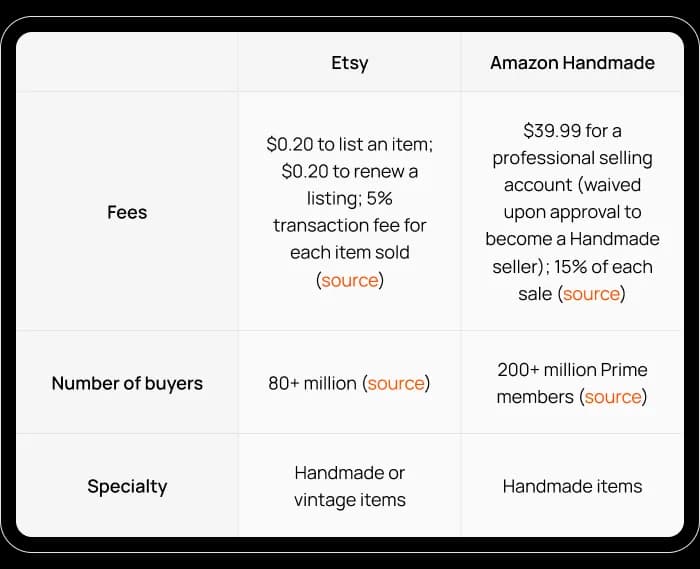Select the Amazon Handmade column header

tap(572, 63)
